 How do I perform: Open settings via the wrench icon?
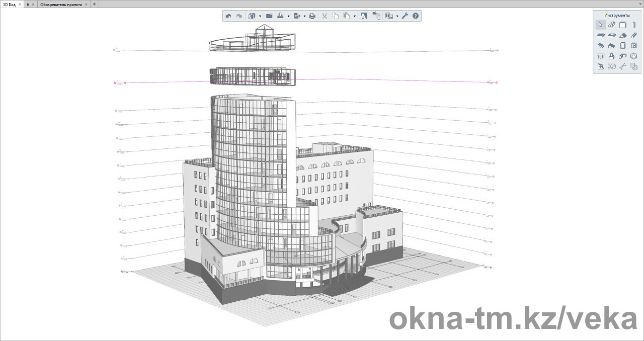coord(406,16)
